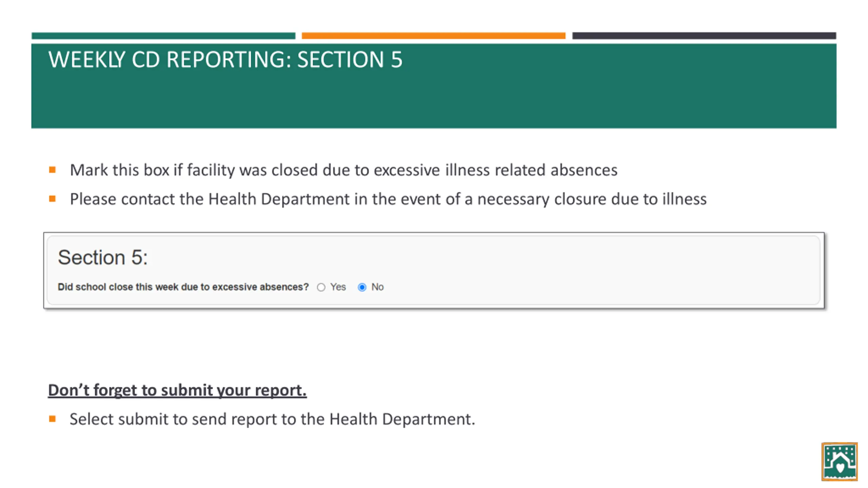This screenshot has height=488, width=868.
Task: Click the 'Weekly CD Reporting: Section 5' title
Action: (225, 60)
